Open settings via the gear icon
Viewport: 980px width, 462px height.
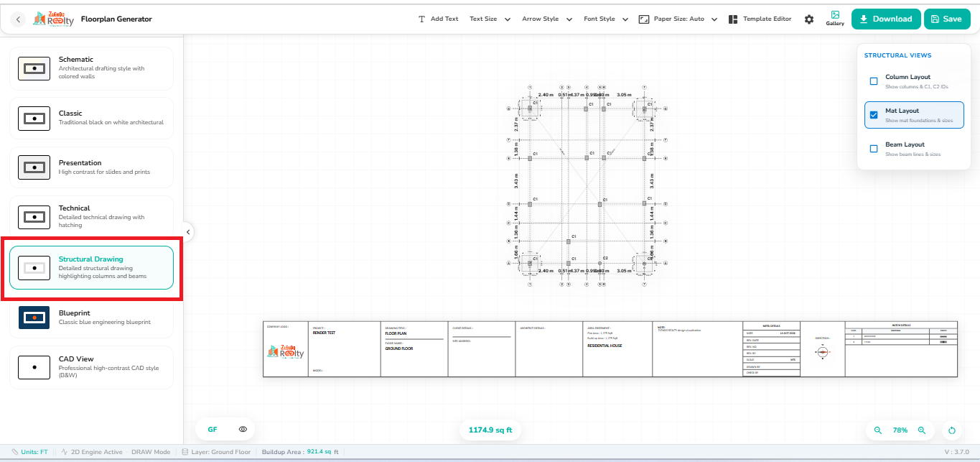tap(809, 19)
